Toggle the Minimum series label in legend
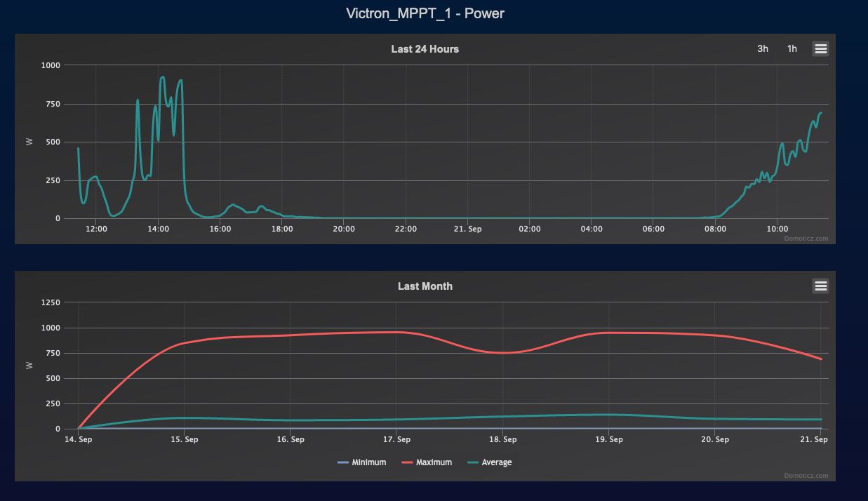Image resolution: width=868 pixels, height=501 pixels. pyautogui.click(x=368, y=462)
